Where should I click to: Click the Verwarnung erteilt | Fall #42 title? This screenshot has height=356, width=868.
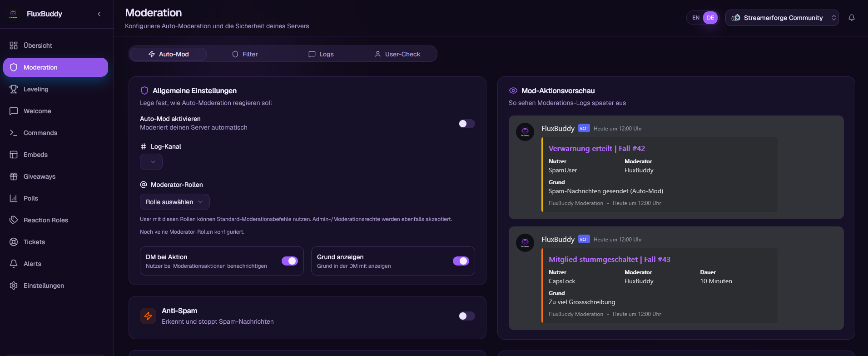pyautogui.click(x=596, y=148)
